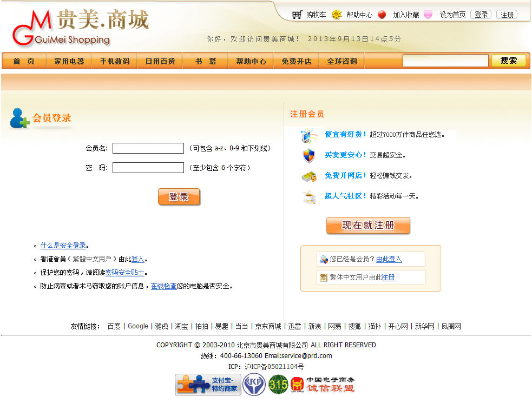Focus the 会员名 username field

pos(148,148)
